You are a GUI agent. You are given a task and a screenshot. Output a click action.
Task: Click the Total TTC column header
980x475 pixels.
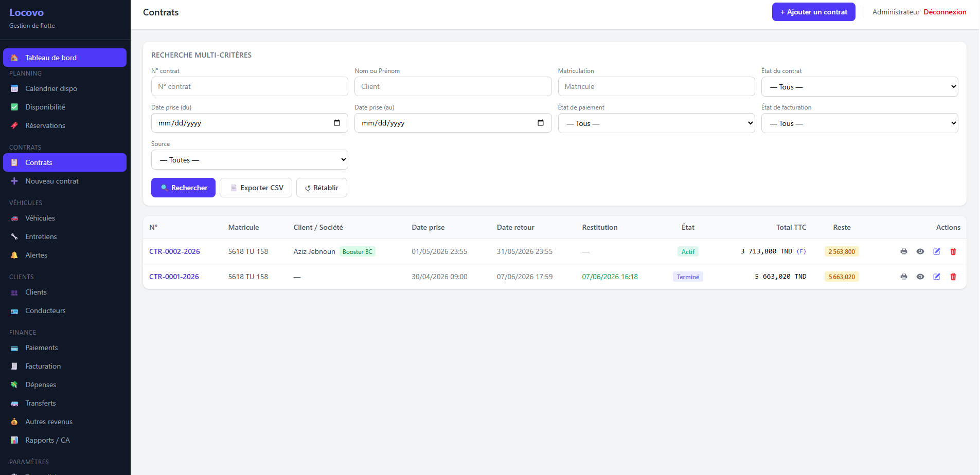(791, 227)
